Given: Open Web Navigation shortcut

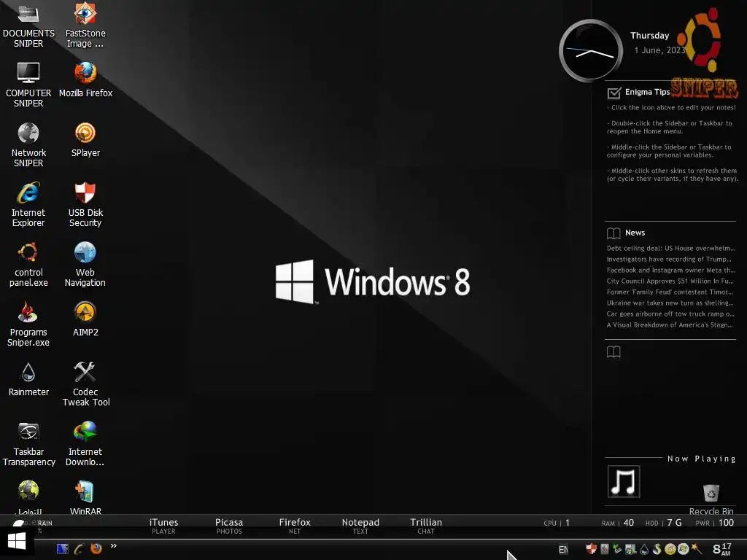Looking at the screenshot, I should click(85, 264).
